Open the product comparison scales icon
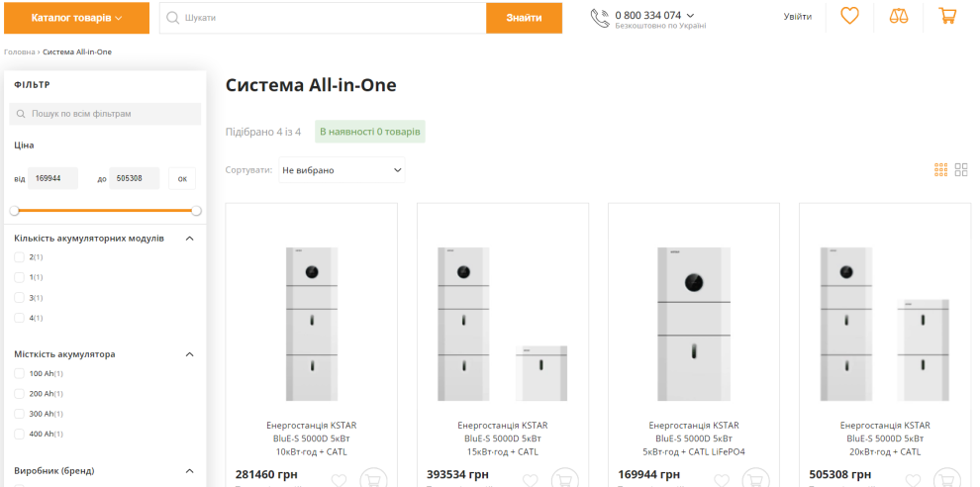980x487 pixels. pyautogui.click(x=899, y=17)
